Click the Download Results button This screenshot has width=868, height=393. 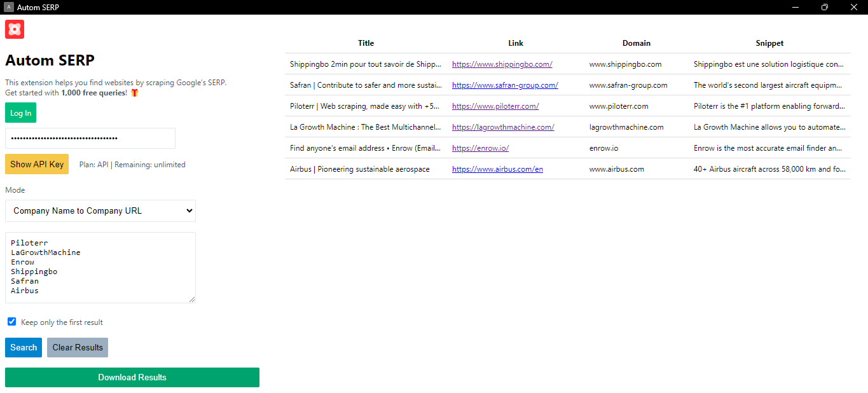132,378
